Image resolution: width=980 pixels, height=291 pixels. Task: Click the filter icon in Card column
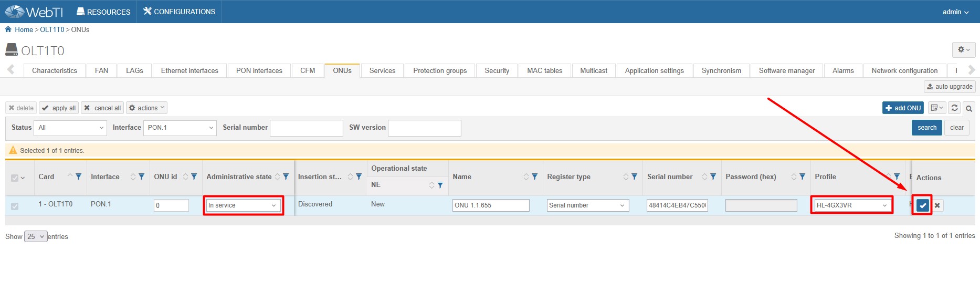click(79, 176)
